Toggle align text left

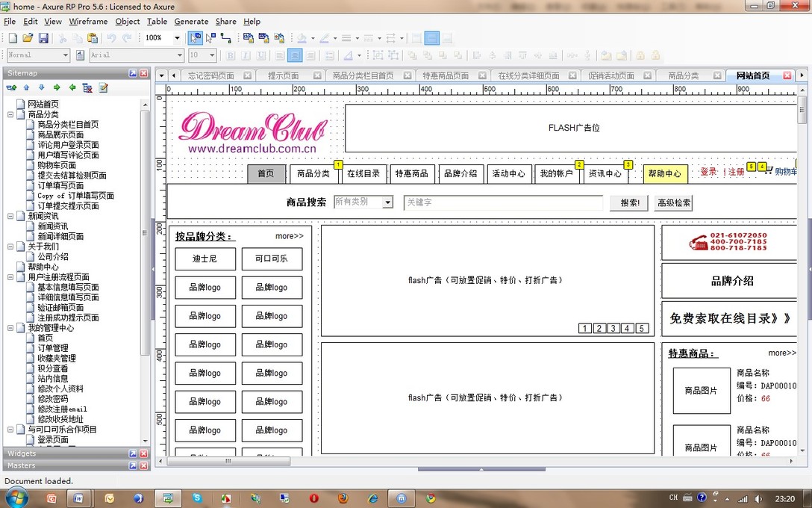(x=280, y=55)
